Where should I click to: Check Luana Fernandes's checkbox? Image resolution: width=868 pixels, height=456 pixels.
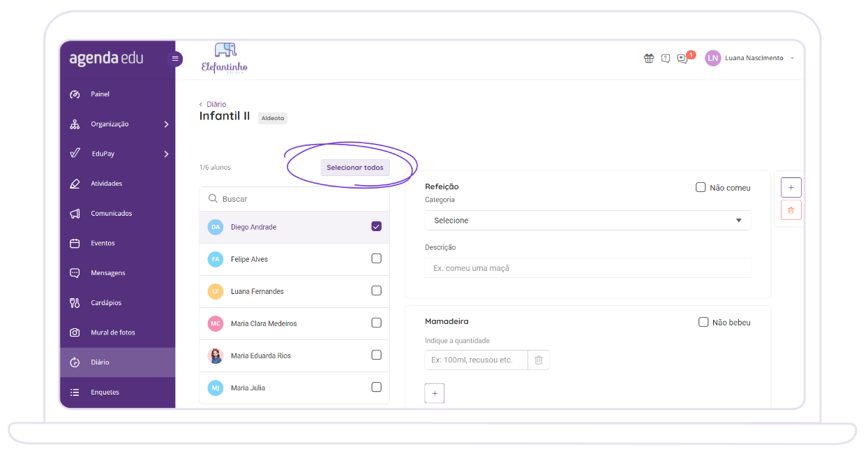(x=376, y=290)
